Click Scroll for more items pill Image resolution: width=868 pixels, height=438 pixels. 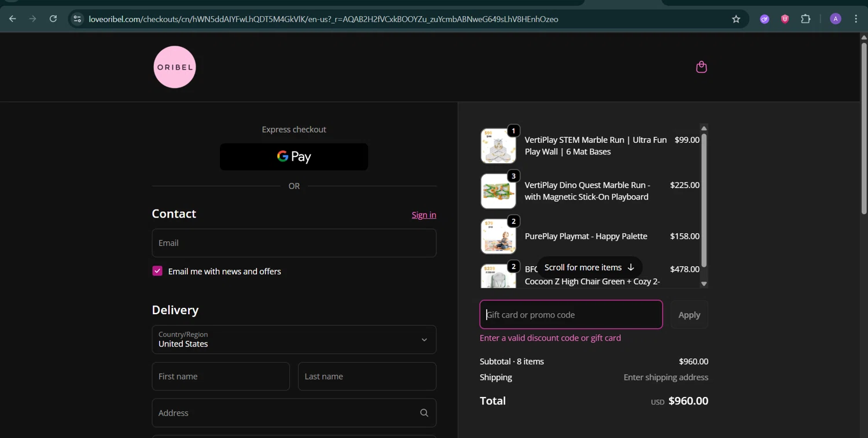(590, 267)
